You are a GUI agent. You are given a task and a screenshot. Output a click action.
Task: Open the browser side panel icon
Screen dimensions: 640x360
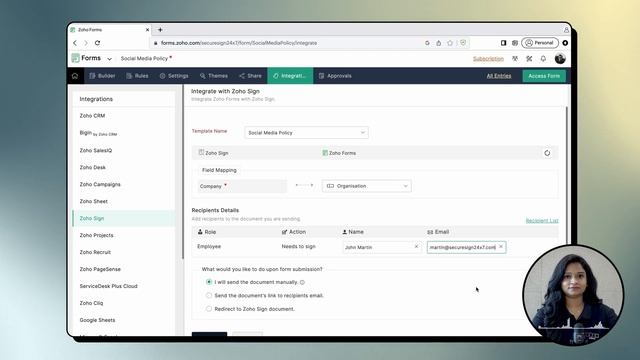[x=503, y=43]
